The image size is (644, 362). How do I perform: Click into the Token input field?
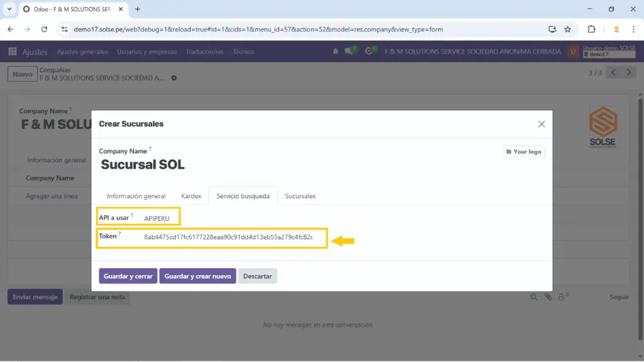[x=228, y=237]
